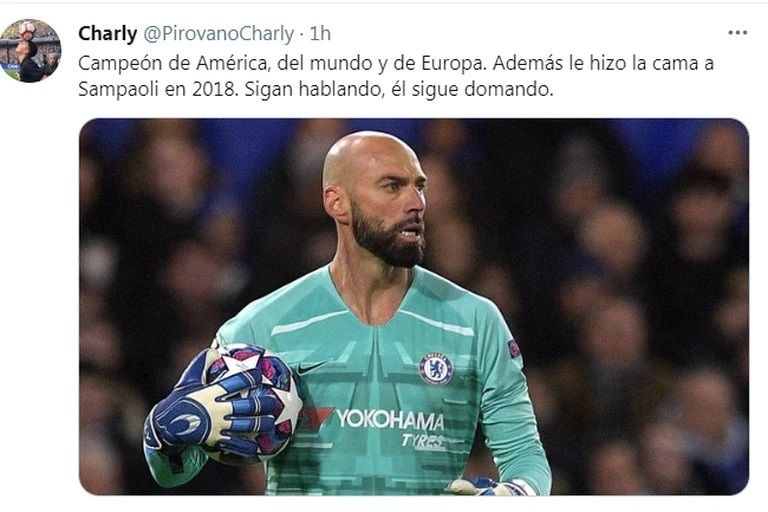Viewport: 768px width, 512px height.
Task: Click the TYRES word beneath the sponsor
Action: [x=423, y=440]
